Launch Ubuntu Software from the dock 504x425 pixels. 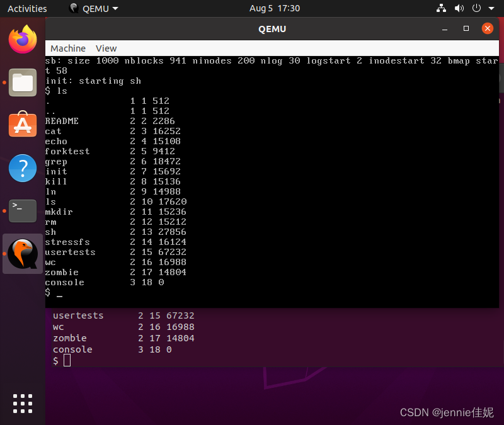tap(22, 125)
